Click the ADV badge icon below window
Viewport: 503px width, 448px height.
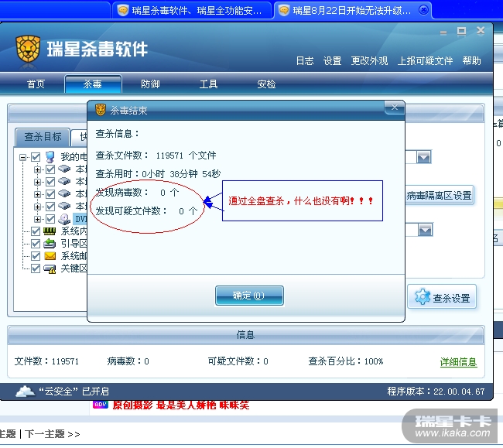click(x=101, y=405)
